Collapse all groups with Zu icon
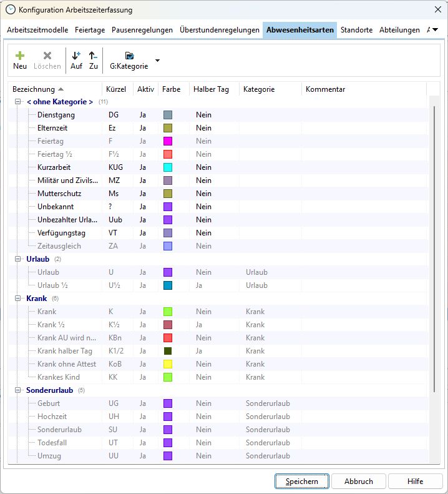This screenshot has height=494, width=448. pos(93,56)
